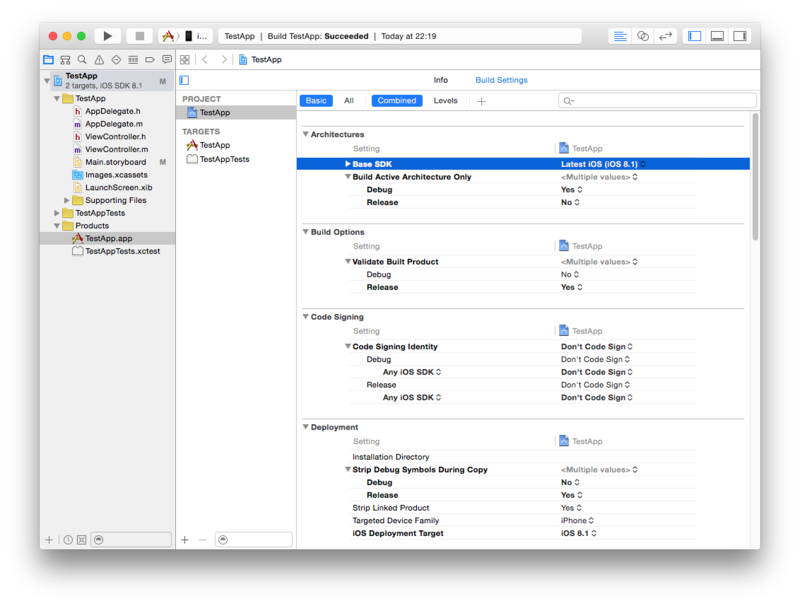Click the targets filter field
This screenshot has height=606, width=800.
click(x=254, y=540)
